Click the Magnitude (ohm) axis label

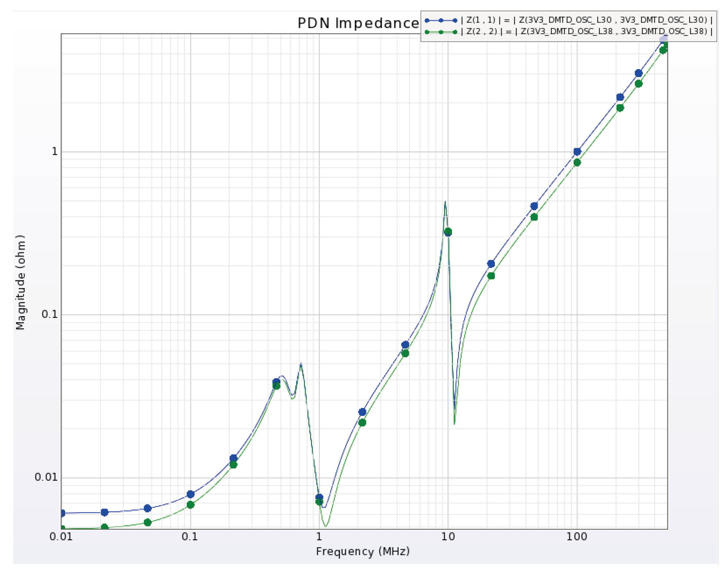[x=21, y=282]
